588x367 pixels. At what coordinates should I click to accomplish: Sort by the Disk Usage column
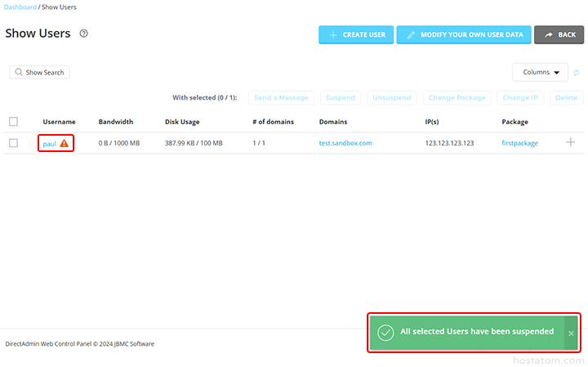click(x=182, y=122)
